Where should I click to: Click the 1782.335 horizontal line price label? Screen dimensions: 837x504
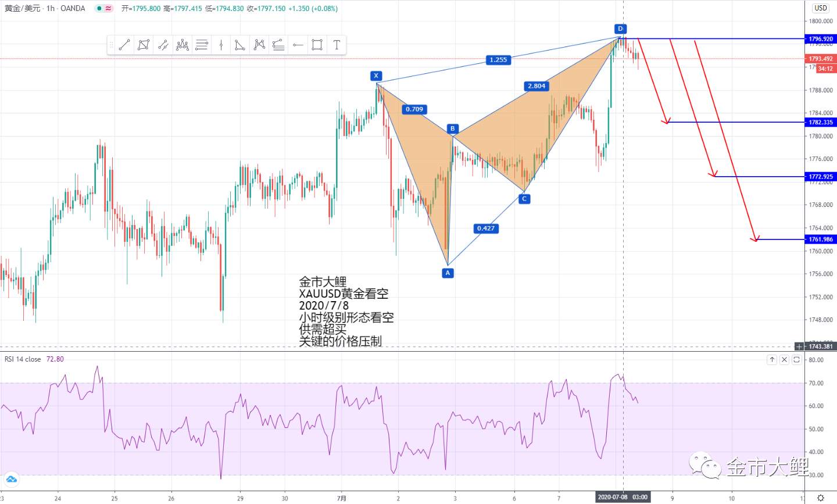click(820, 122)
